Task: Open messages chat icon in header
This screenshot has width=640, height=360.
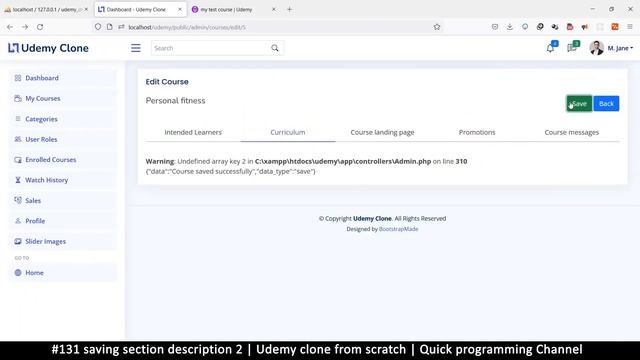Action: 571,48
